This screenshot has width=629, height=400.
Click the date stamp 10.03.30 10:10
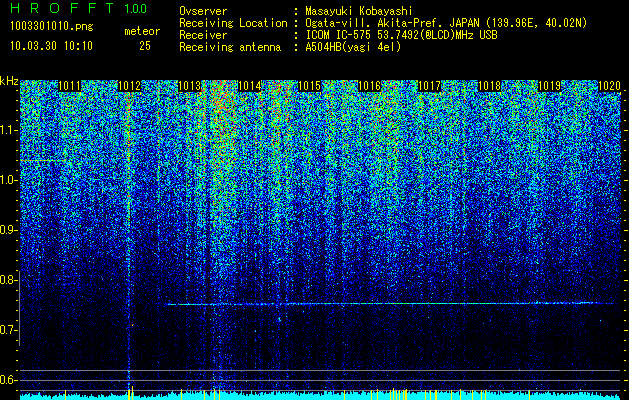click(51, 46)
